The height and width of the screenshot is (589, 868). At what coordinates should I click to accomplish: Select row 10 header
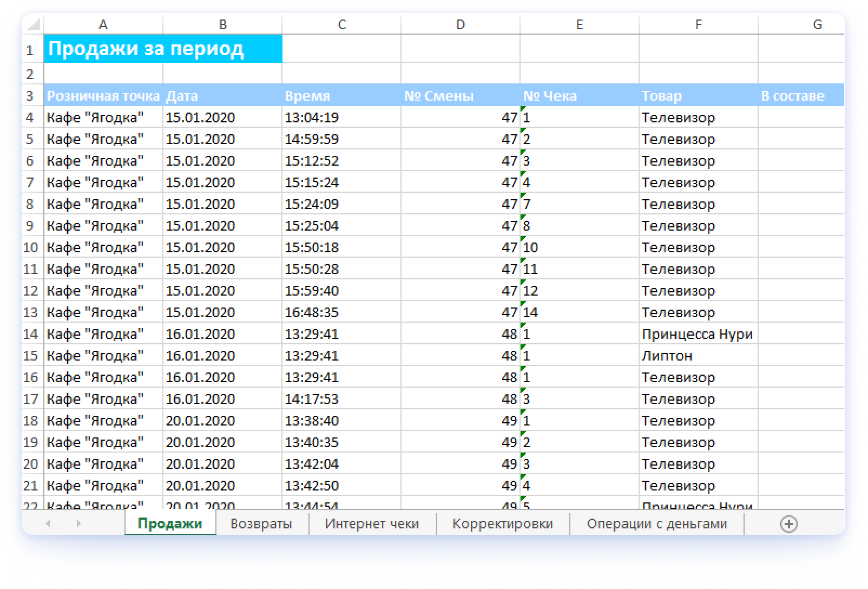click(x=32, y=247)
